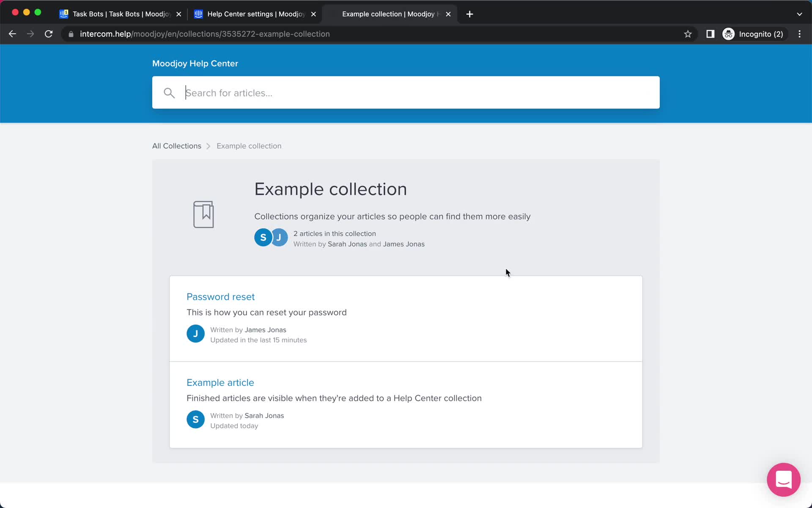Image resolution: width=812 pixels, height=508 pixels.
Task: Click the browser back navigation arrow
Action: [13, 34]
